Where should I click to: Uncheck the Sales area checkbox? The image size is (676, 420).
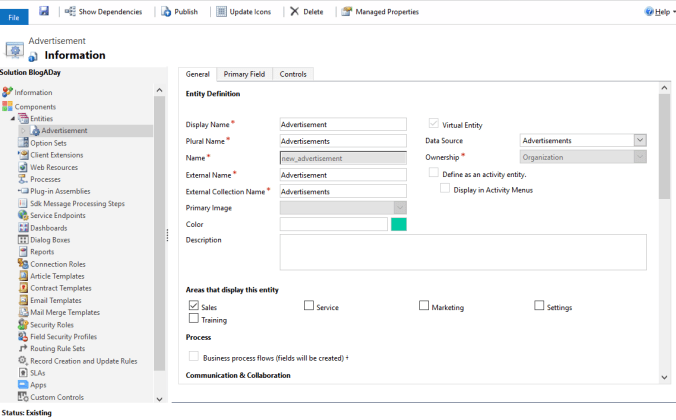(194, 305)
